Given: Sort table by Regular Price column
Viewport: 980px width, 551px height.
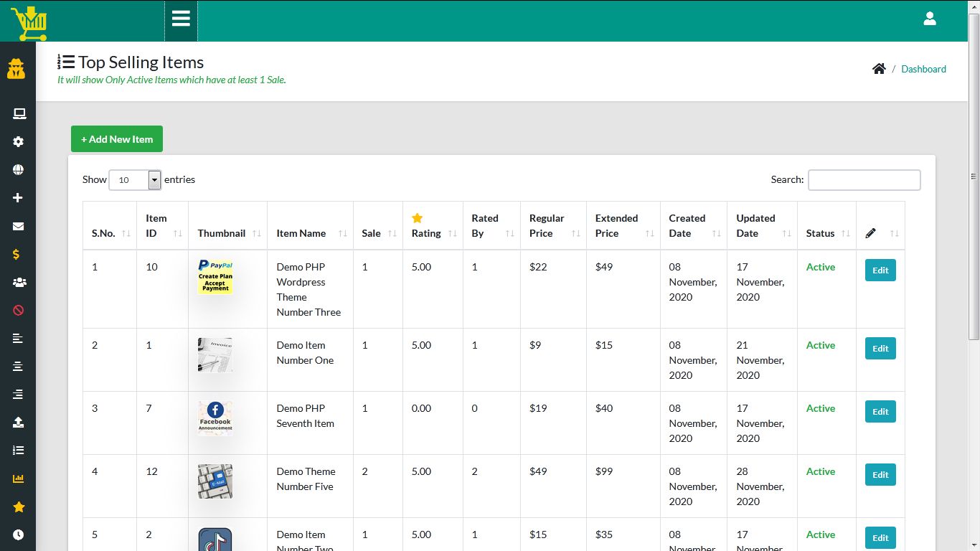Looking at the screenshot, I should 552,226.
